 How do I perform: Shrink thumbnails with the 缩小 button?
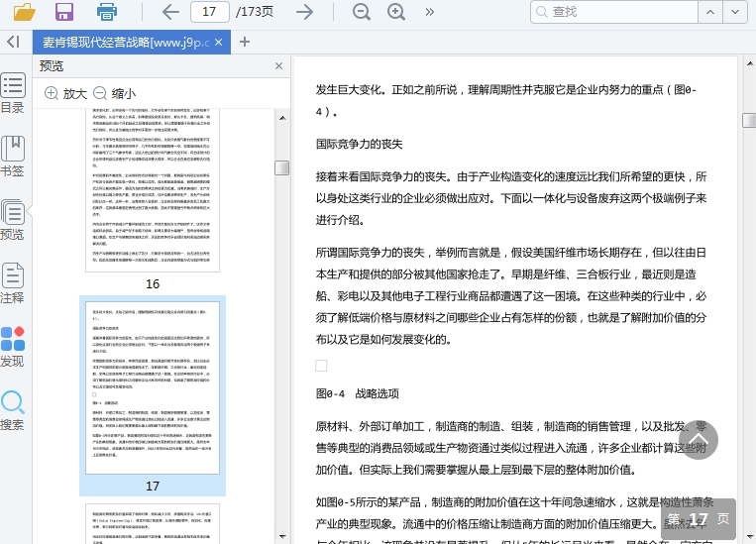tap(114, 93)
